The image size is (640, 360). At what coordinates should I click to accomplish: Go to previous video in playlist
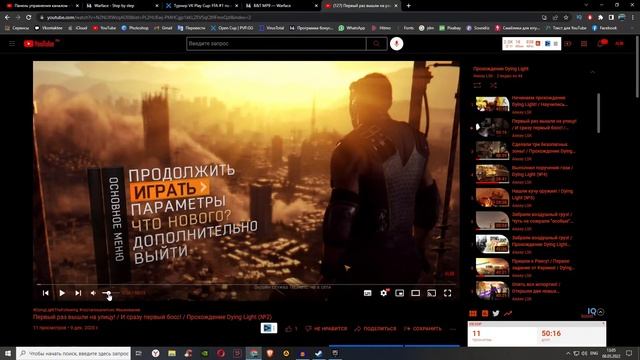pos(46,293)
